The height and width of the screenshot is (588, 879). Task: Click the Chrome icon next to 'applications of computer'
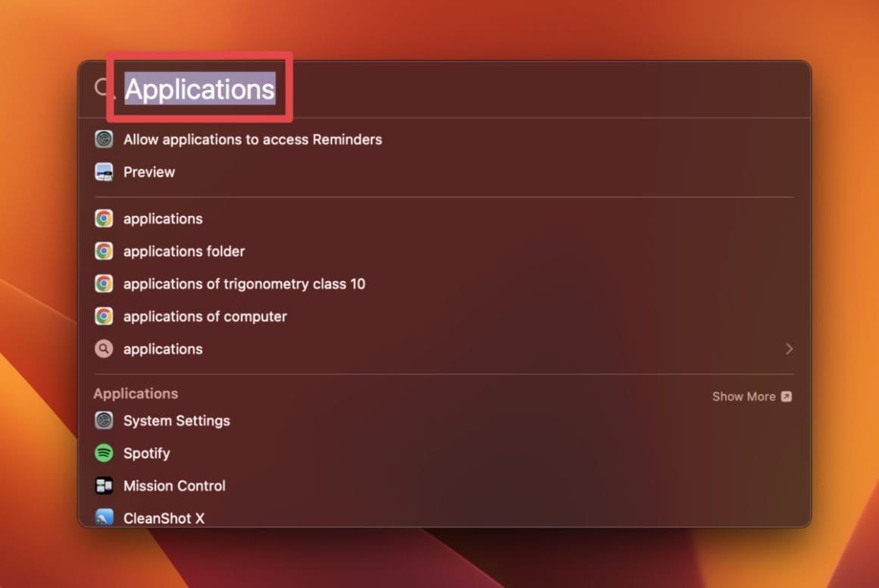pyautogui.click(x=104, y=316)
